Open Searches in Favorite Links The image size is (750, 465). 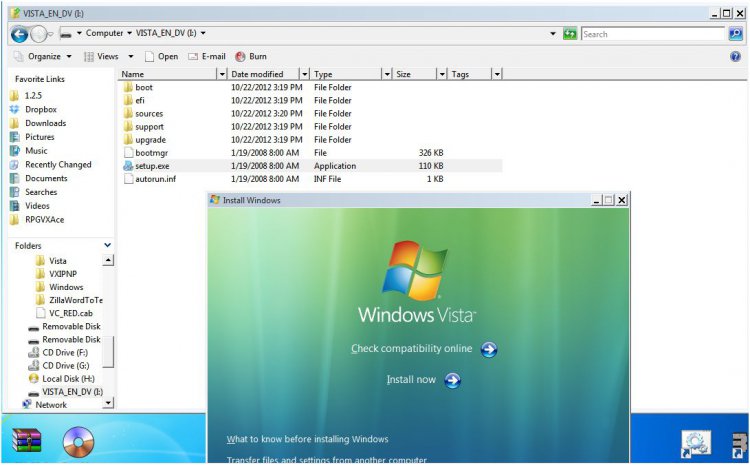(x=33, y=192)
